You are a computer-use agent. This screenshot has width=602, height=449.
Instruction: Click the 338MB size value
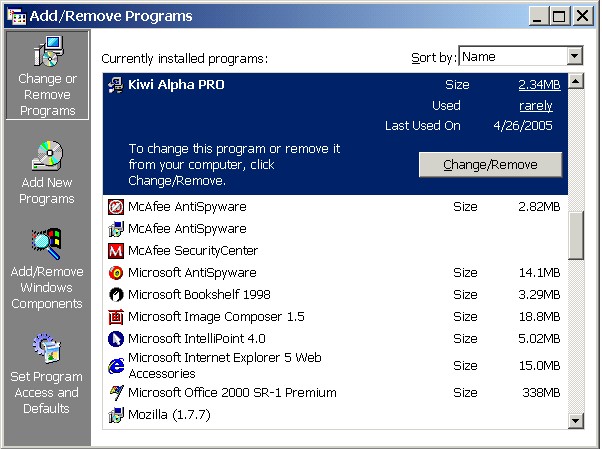pyautogui.click(x=541, y=393)
